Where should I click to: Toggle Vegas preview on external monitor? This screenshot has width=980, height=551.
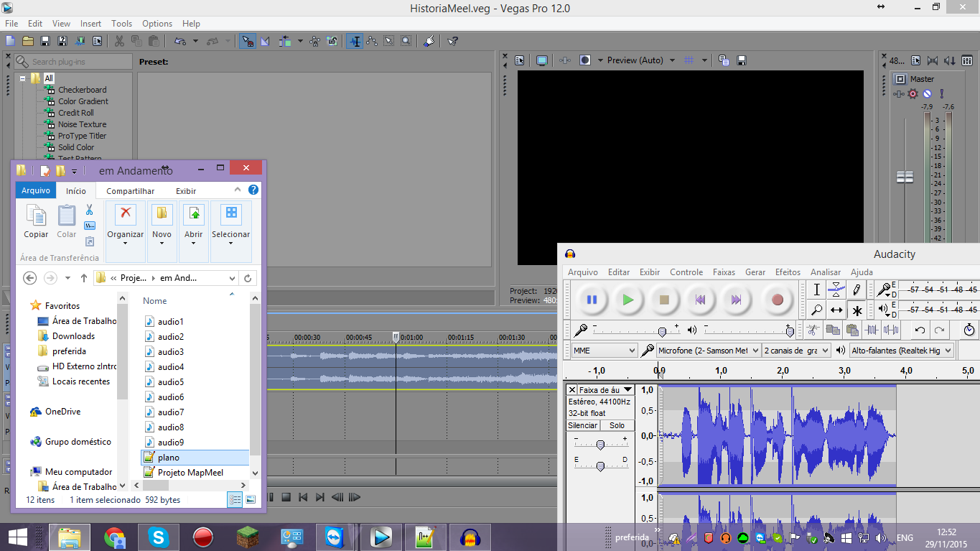coord(542,60)
